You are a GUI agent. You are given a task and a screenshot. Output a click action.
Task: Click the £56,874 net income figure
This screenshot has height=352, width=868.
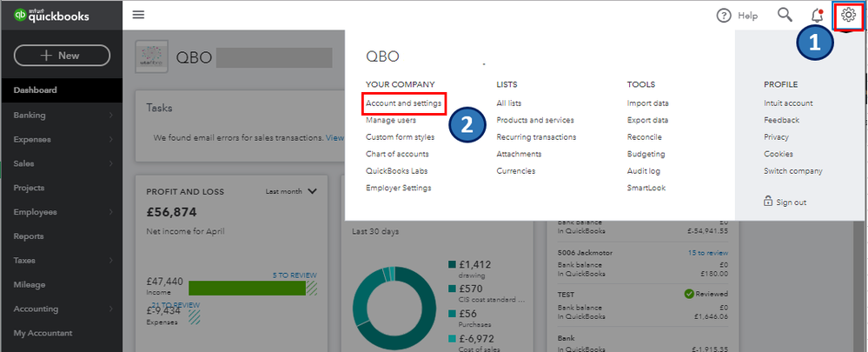point(172,213)
